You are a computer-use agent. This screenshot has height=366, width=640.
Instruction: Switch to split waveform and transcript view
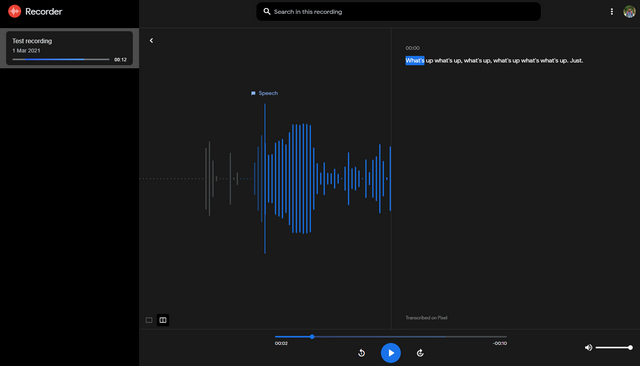163,320
